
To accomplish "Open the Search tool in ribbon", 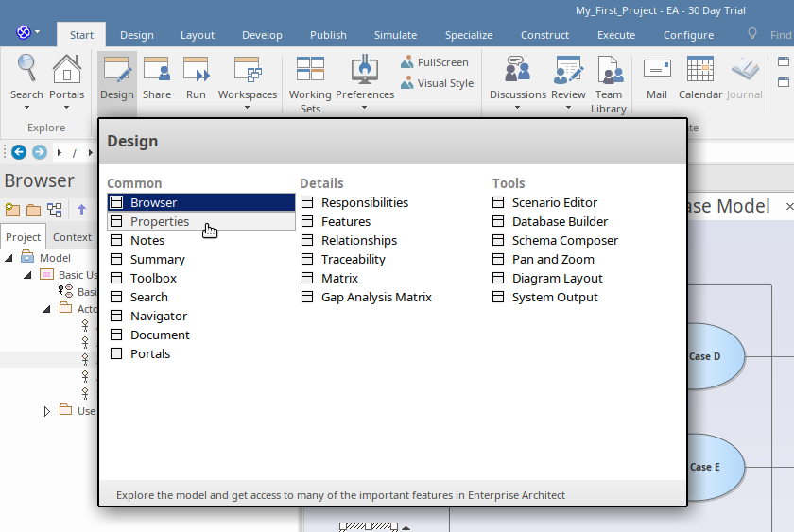I will point(26,77).
